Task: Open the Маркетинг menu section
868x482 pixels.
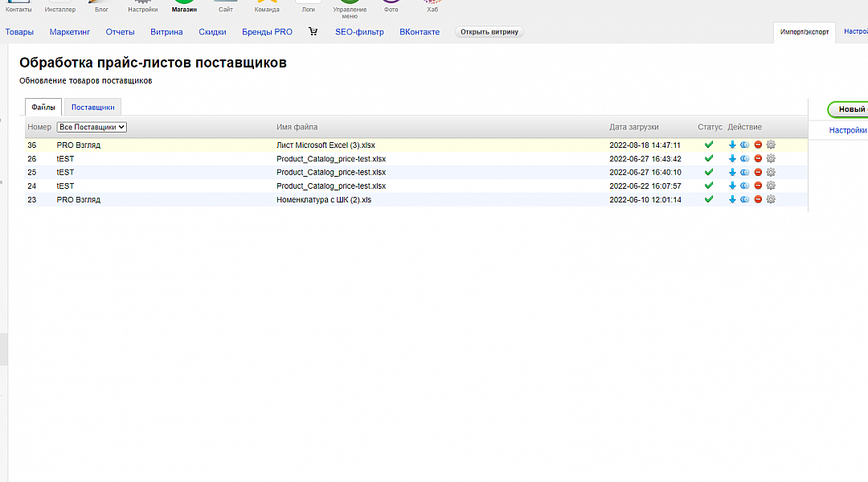Action: point(70,32)
